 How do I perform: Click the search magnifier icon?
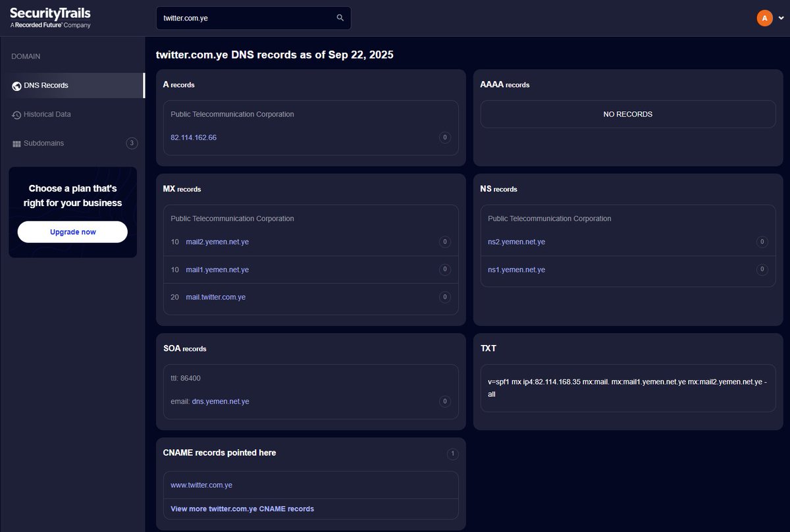[x=340, y=18]
